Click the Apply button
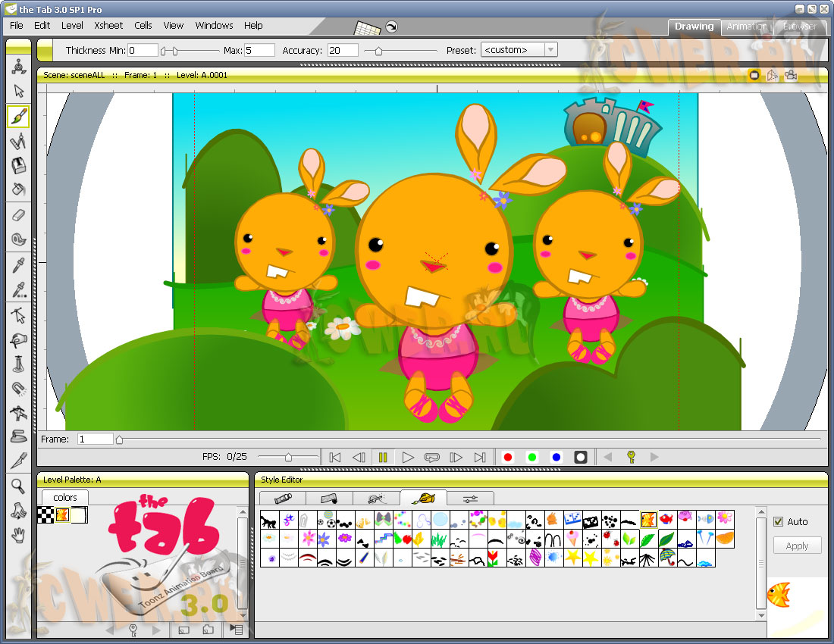The width and height of the screenshot is (834, 644). pyautogui.click(x=797, y=546)
